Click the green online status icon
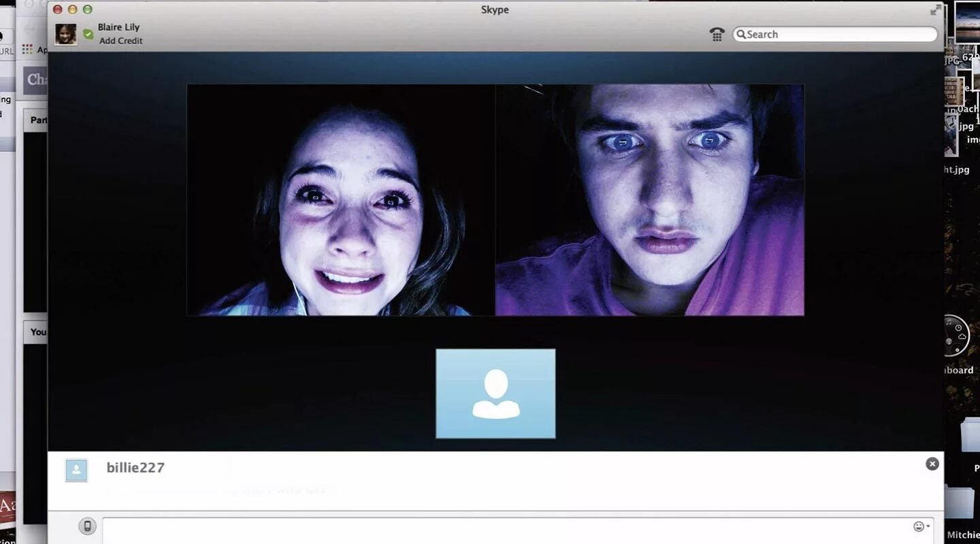 click(88, 33)
